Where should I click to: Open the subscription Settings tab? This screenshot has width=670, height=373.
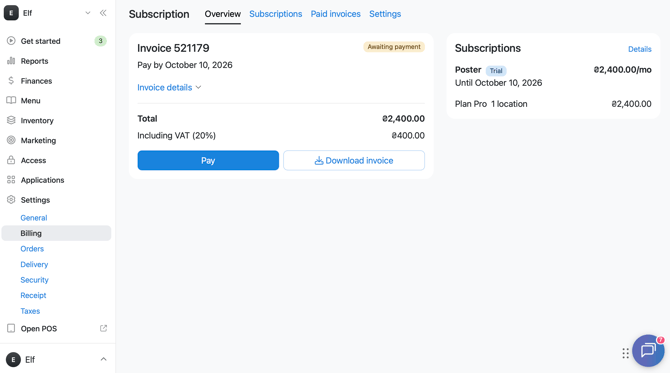[x=385, y=14]
